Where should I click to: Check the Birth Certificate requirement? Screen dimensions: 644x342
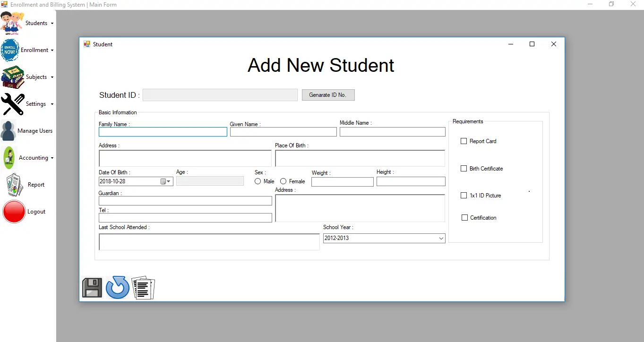coord(464,169)
